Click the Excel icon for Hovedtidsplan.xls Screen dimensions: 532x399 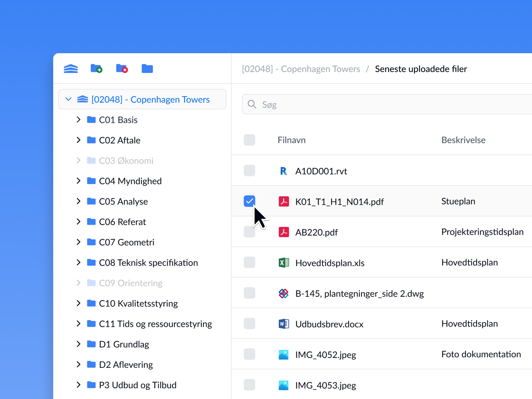pos(284,263)
